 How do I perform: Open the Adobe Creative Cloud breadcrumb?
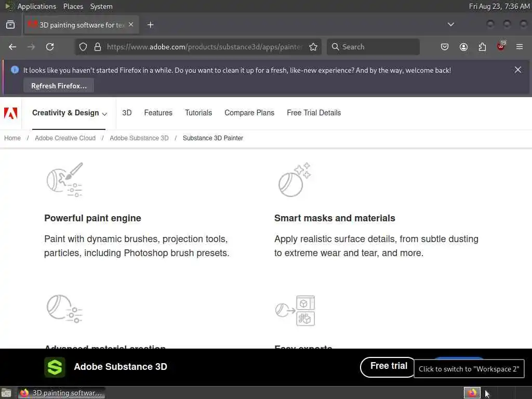65,138
